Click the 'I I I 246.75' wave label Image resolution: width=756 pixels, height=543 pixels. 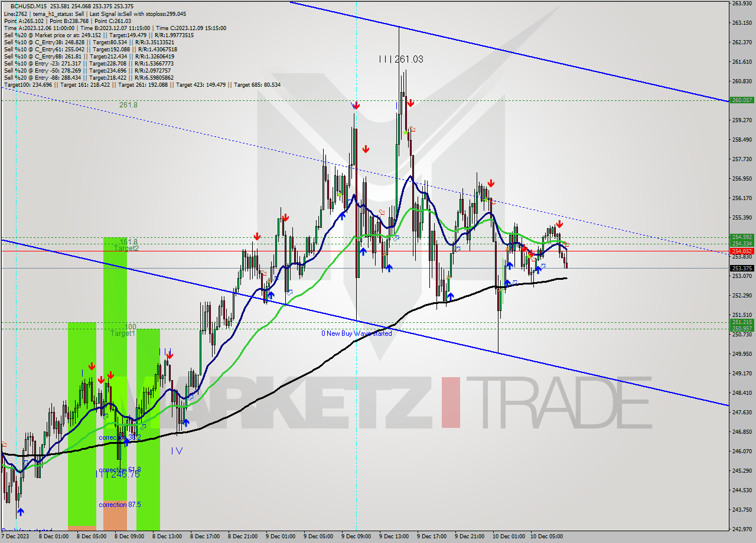[x=118, y=474]
